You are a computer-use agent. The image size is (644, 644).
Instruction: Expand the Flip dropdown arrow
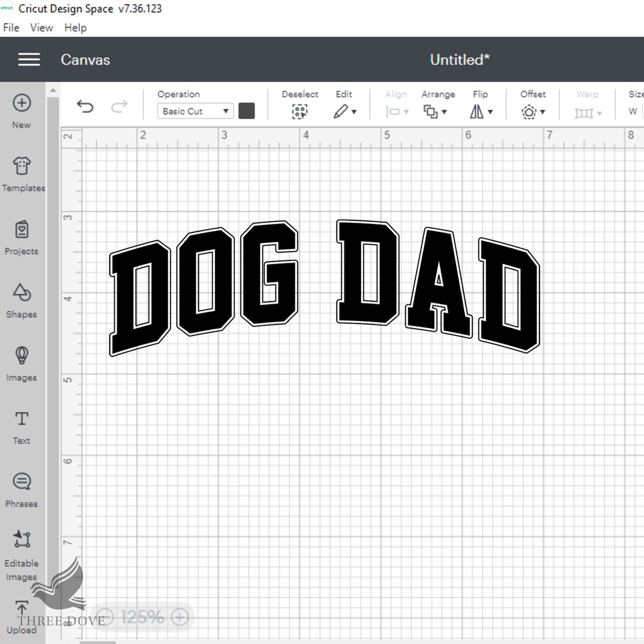tap(490, 112)
